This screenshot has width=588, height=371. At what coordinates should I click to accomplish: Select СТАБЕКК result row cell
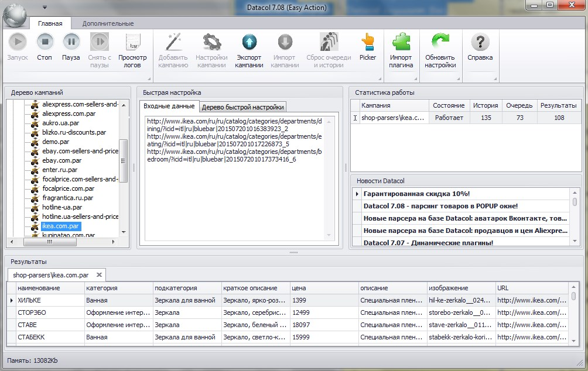point(50,337)
